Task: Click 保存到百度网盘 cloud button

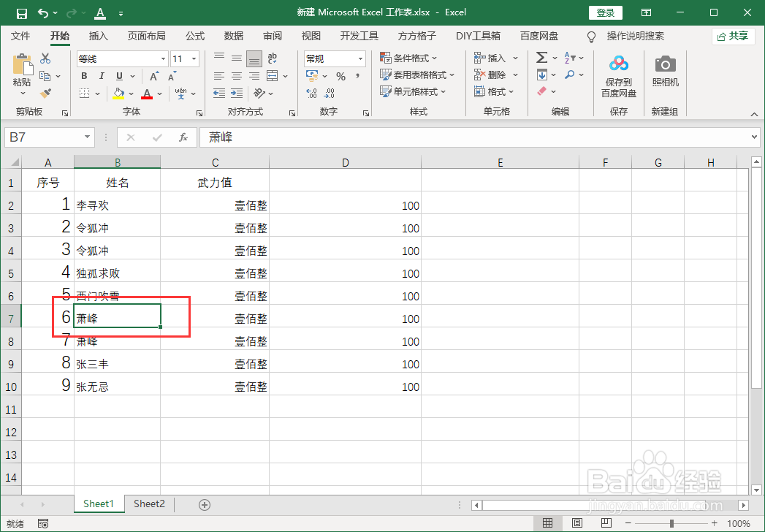Action: click(619, 76)
